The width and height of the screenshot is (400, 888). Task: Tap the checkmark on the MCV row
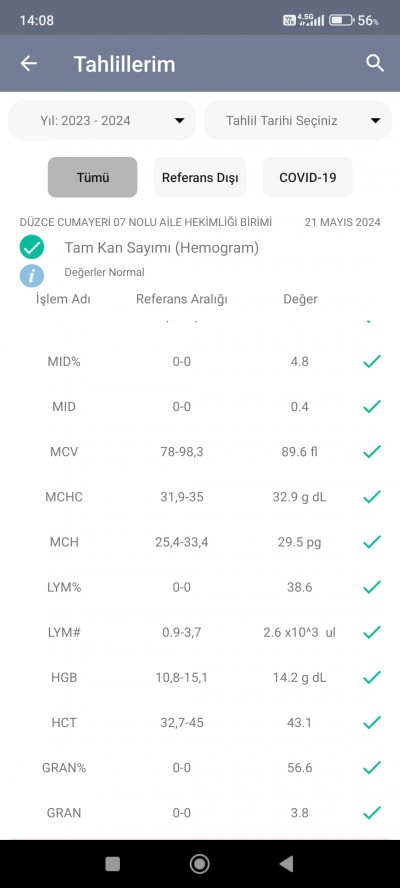(x=372, y=451)
